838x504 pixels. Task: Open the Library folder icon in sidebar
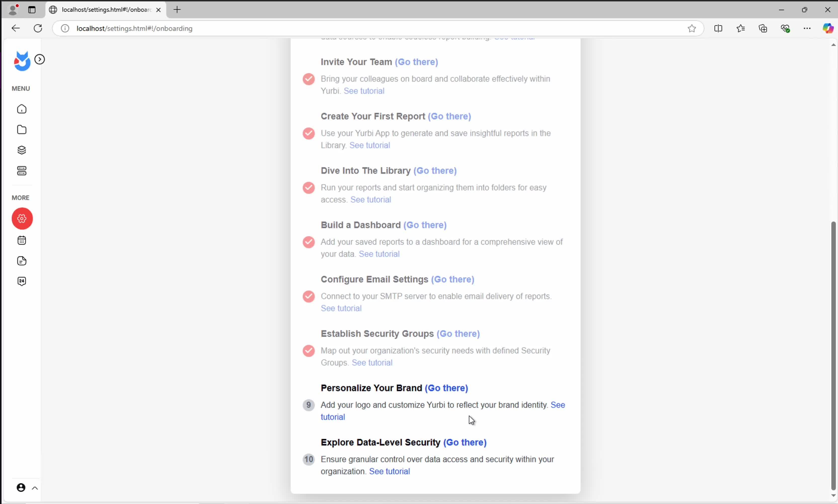[22, 130]
